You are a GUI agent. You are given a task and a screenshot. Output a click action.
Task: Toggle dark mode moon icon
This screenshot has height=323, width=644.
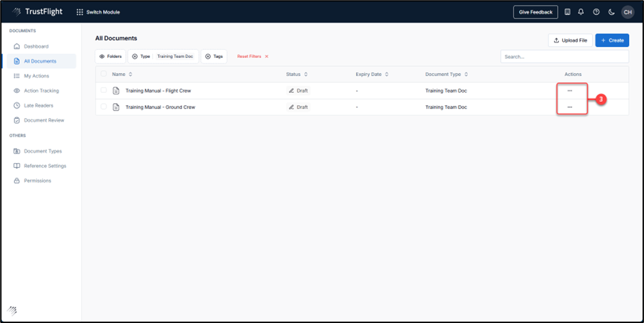tap(611, 12)
